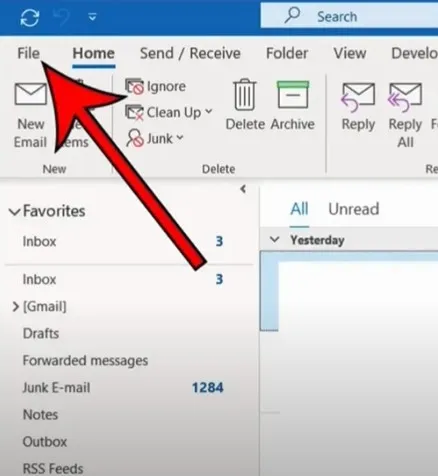
Task: Open the Developer ribbon tab
Action: tap(414, 53)
